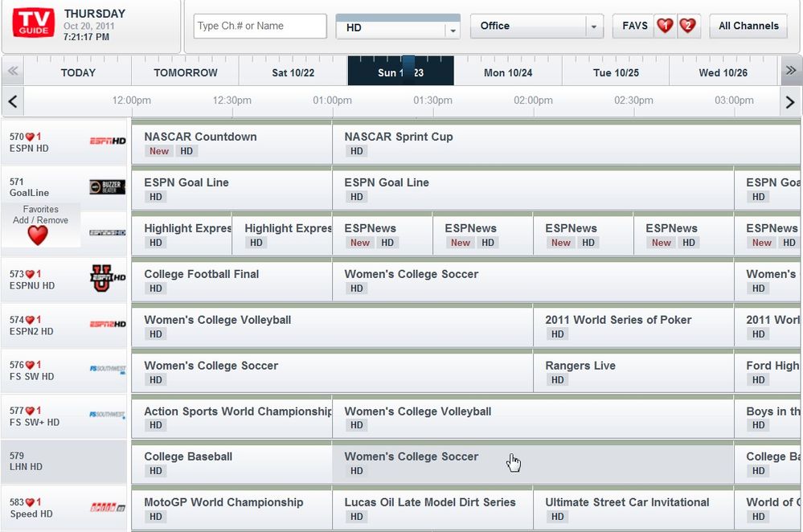Viewport: 803px width, 532px height.
Task: Toggle favorite heart on 574 ESPN2 HD
Action: click(30, 320)
